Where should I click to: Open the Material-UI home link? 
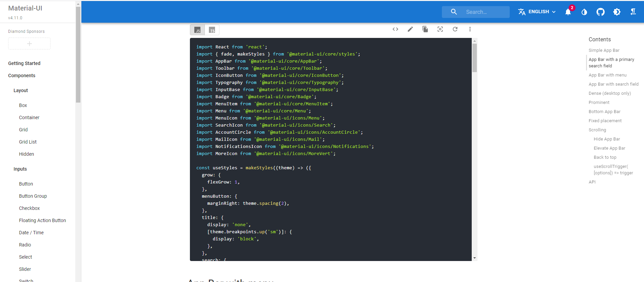point(25,8)
